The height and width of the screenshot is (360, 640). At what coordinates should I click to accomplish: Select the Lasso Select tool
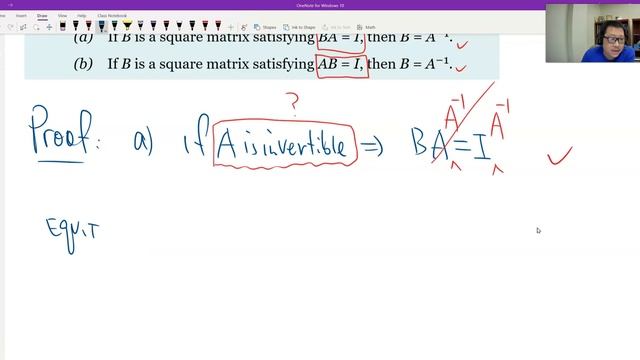[36, 27]
